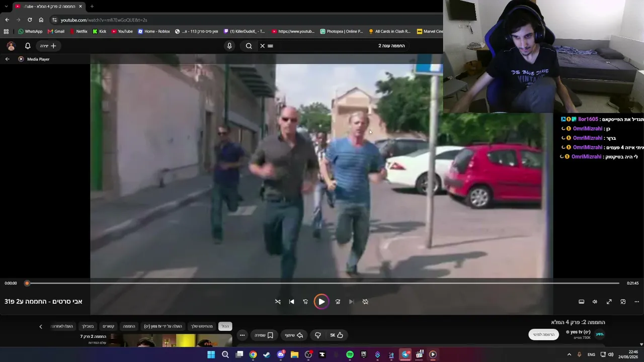This screenshot has height=362, width=644.
Task: Select the בשבילך filter chip
Action: (88, 326)
